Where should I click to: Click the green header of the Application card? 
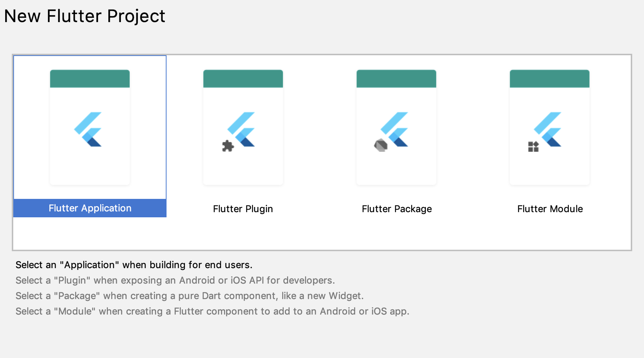(90, 79)
